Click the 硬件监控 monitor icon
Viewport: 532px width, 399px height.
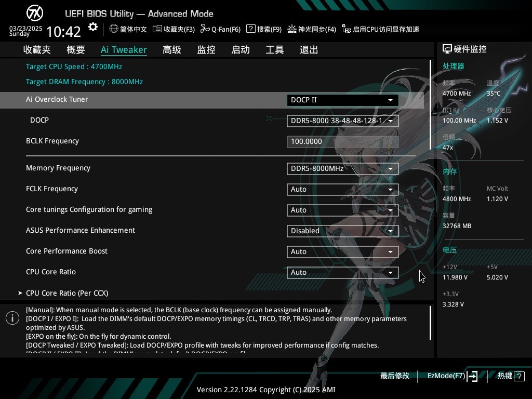tap(447, 49)
